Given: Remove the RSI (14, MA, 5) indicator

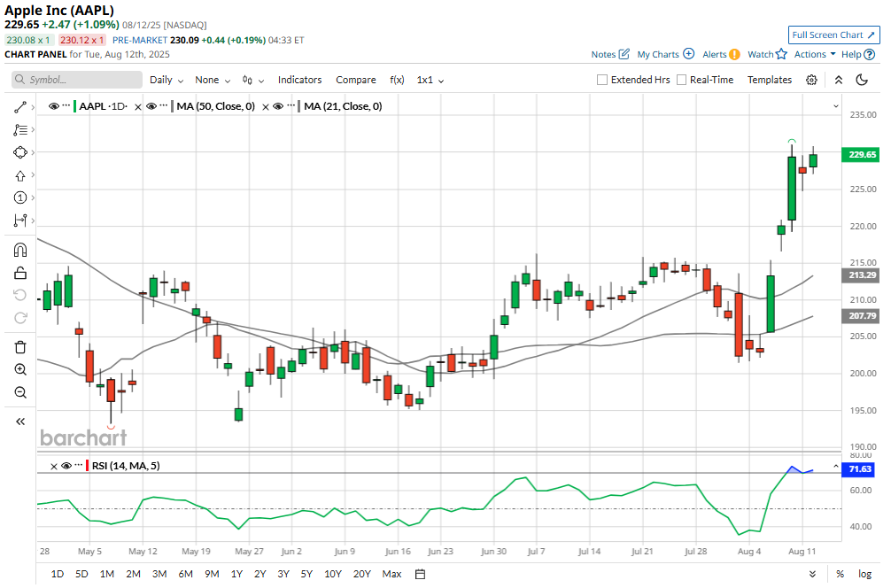Looking at the screenshot, I should tap(54, 467).
